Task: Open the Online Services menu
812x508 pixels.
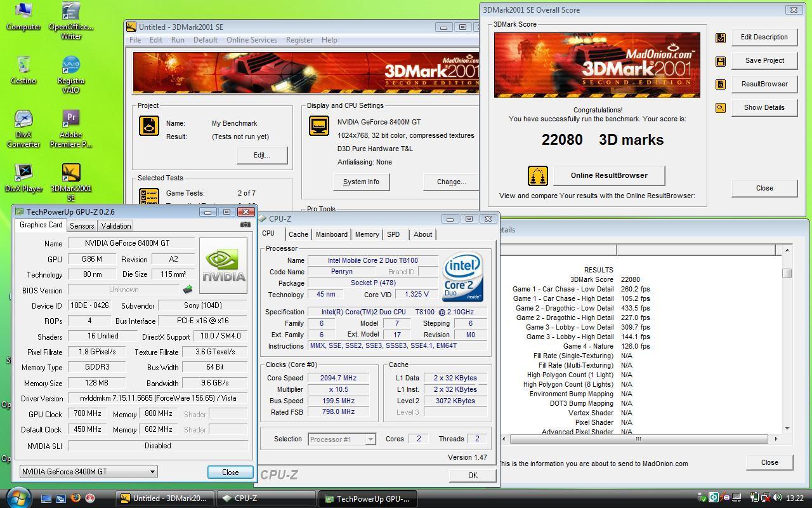Action: (252, 40)
